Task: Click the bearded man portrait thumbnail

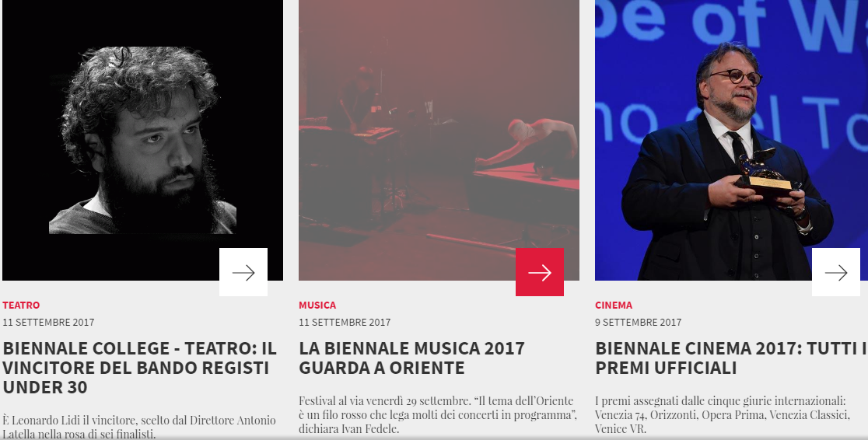Action: click(x=143, y=140)
